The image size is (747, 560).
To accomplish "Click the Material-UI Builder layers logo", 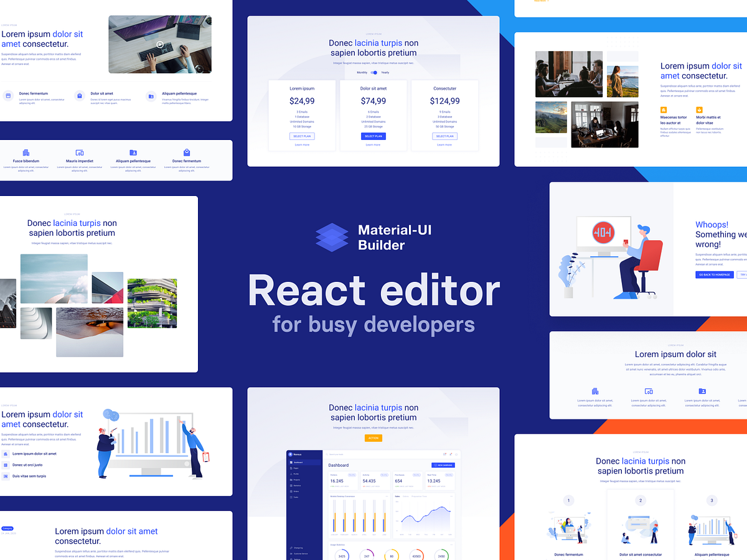I will [332, 238].
